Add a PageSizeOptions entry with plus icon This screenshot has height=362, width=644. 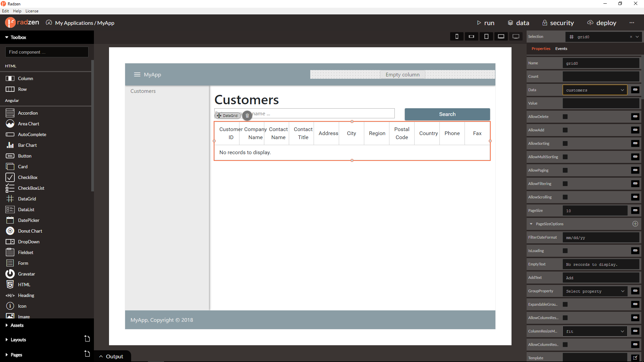point(635,224)
